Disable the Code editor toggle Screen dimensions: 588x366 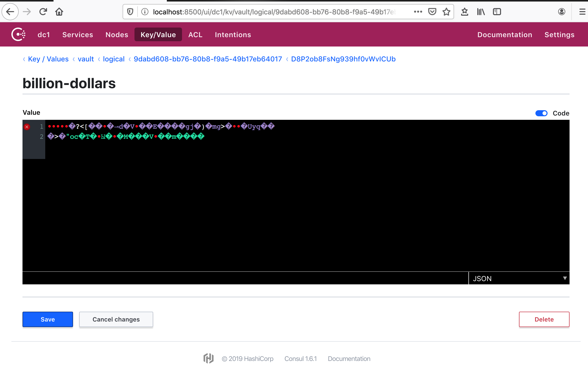(x=541, y=113)
